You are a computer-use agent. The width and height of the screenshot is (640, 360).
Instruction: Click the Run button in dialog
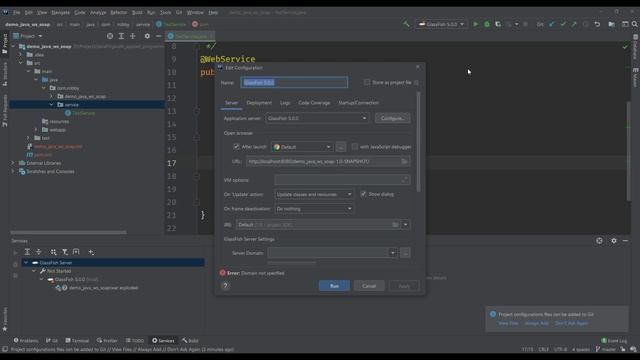pos(334,286)
